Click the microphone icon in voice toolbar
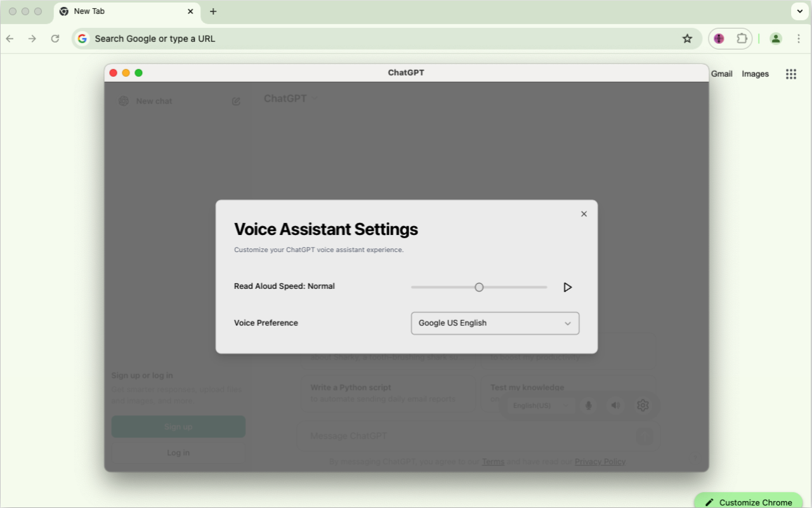Screen dimensions: 812x508 point(589,405)
